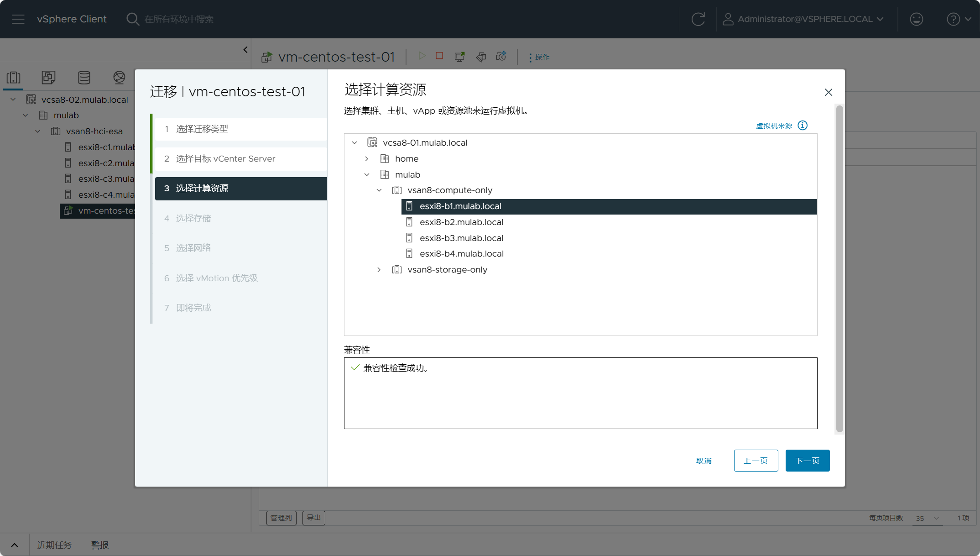Viewport: 980px width, 556px height.
Task: Open the 近期任务 tab
Action: [54, 545]
